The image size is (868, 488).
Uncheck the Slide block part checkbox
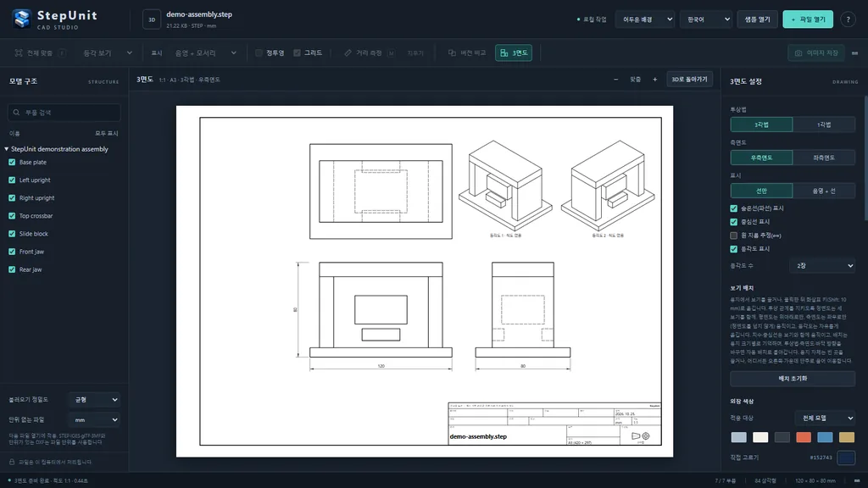(12, 234)
